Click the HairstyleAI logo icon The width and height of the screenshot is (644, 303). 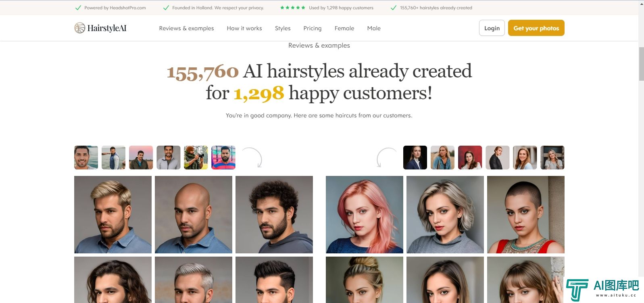(x=80, y=28)
